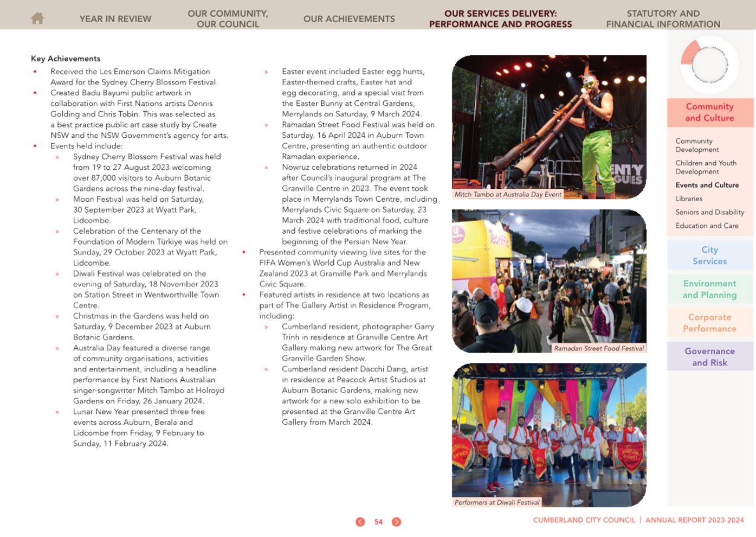Viewport: 756px width, 537px height.
Task: Click 'Australia Day featured a diverse range' line
Action: click(x=141, y=348)
